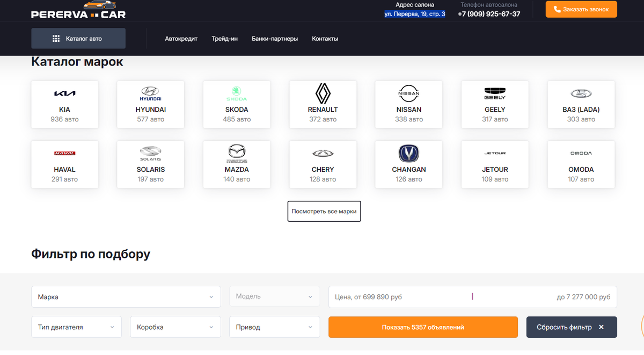
Task: Click the MAZDA 140 авто count
Action: [237, 179]
